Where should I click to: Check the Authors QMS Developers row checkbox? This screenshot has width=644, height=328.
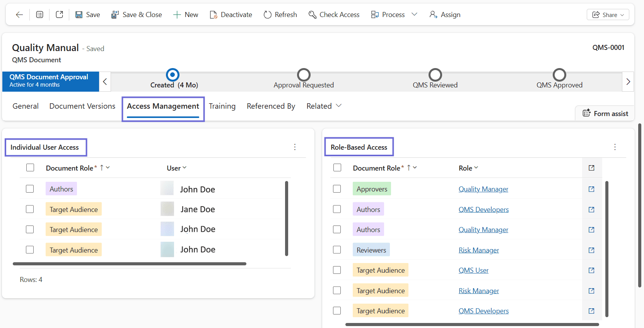[x=337, y=209]
